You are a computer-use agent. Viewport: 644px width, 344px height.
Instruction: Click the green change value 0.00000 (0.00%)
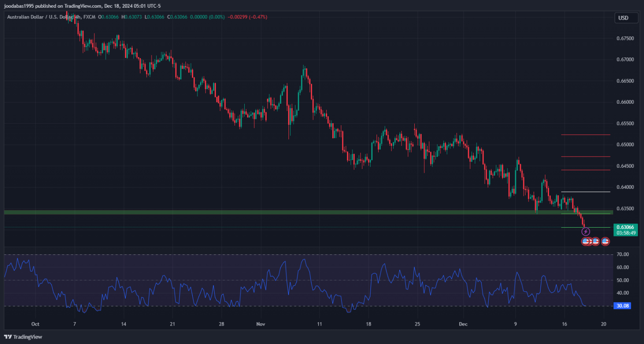[x=208, y=17]
